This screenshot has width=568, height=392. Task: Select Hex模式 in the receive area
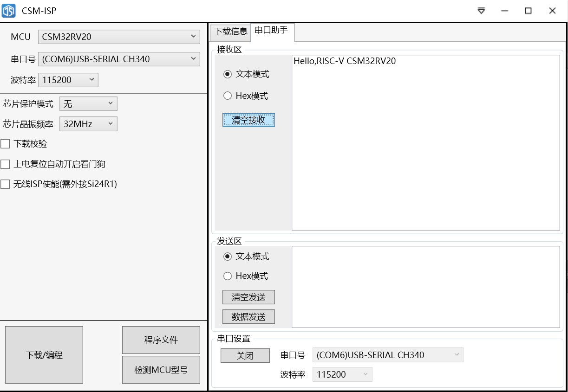click(x=228, y=96)
